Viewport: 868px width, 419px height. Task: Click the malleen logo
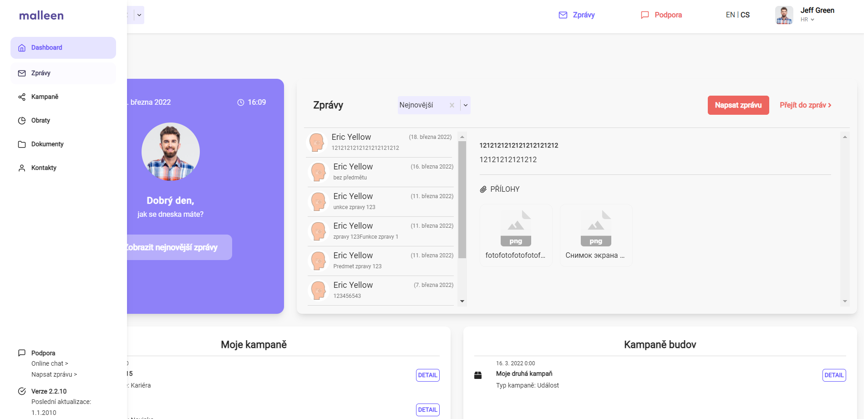point(41,15)
